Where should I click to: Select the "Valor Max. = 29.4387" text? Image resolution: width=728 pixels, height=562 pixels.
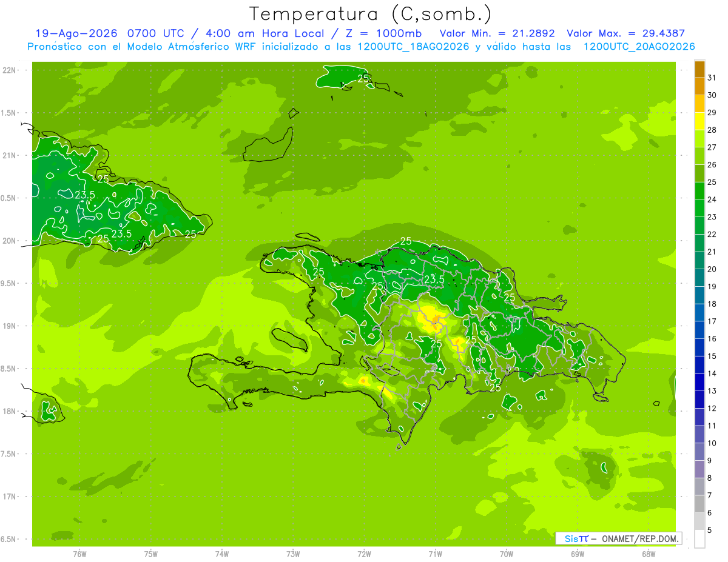(x=625, y=34)
